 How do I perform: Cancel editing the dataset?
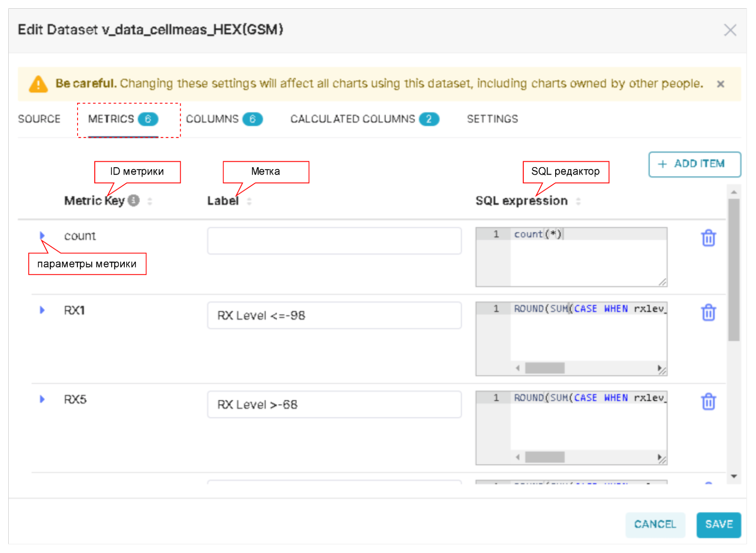(655, 524)
